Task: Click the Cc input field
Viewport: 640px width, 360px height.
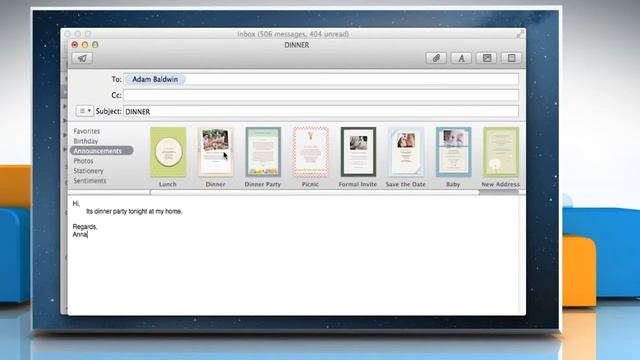Action: 321,95
